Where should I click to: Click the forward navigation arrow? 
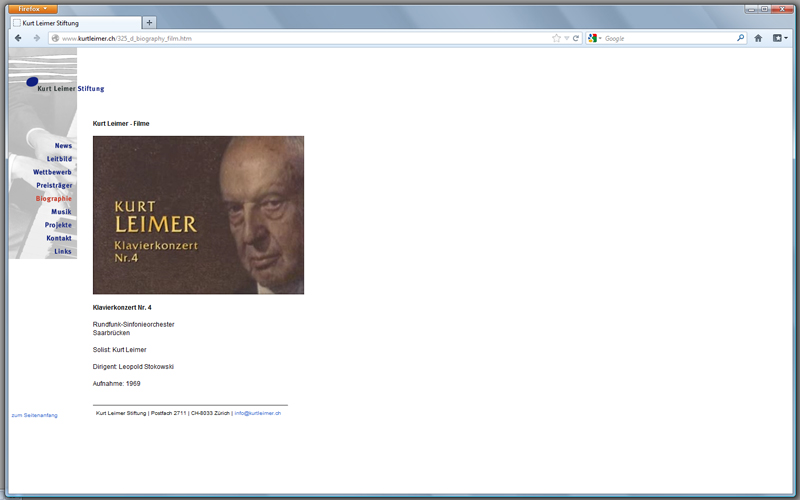(37, 38)
